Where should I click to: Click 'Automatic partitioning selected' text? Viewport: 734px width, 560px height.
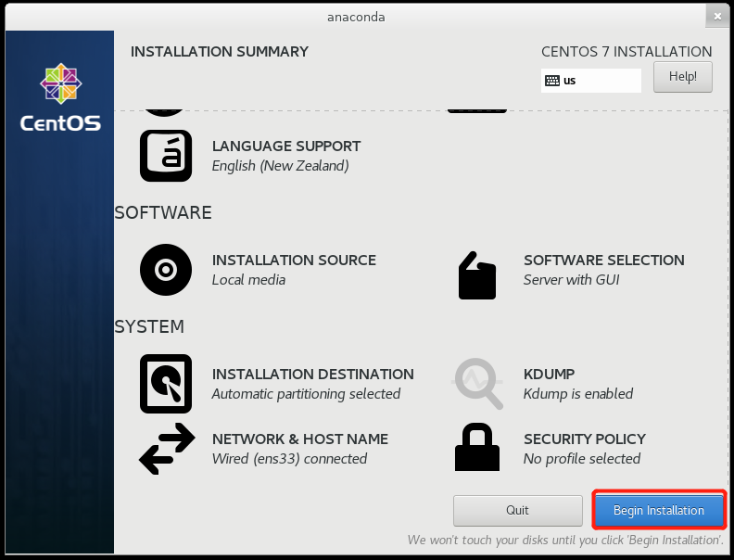(x=306, y=394)
